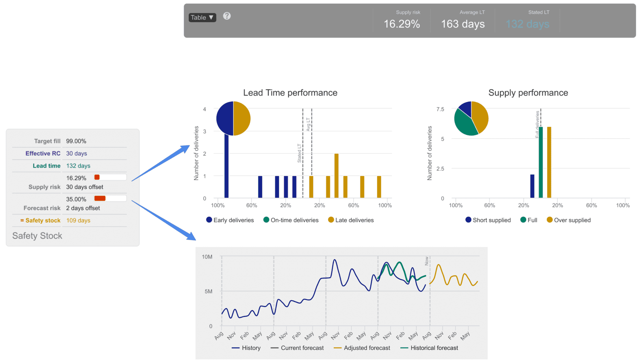Click the historical forecast green line
The image size is (639, 364).
pyautogui.click(x=399, y=262)
